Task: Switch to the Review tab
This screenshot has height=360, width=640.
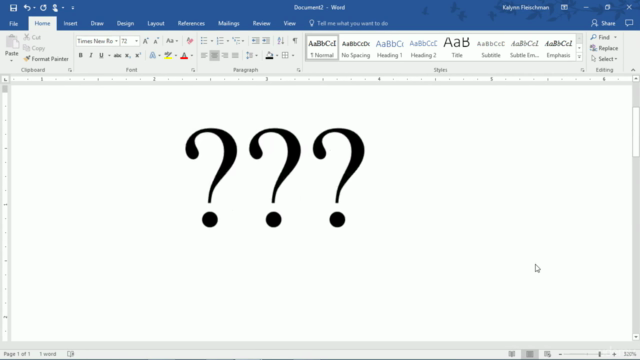Action: click(261, 24)
